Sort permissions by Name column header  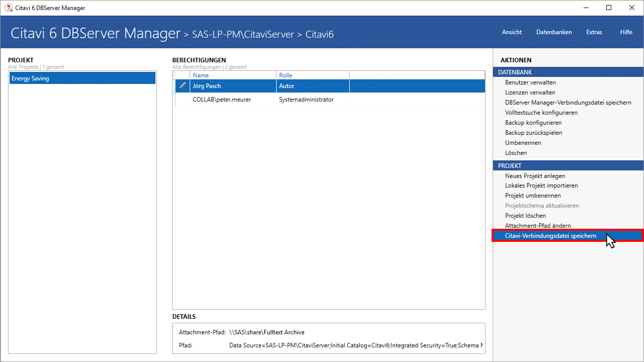[233, 75]
